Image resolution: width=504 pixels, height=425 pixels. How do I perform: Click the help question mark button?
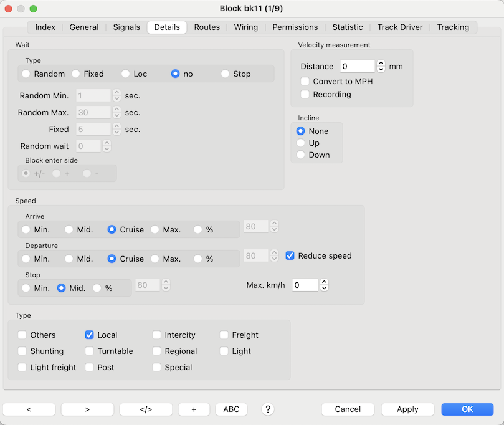pos(268,409)
